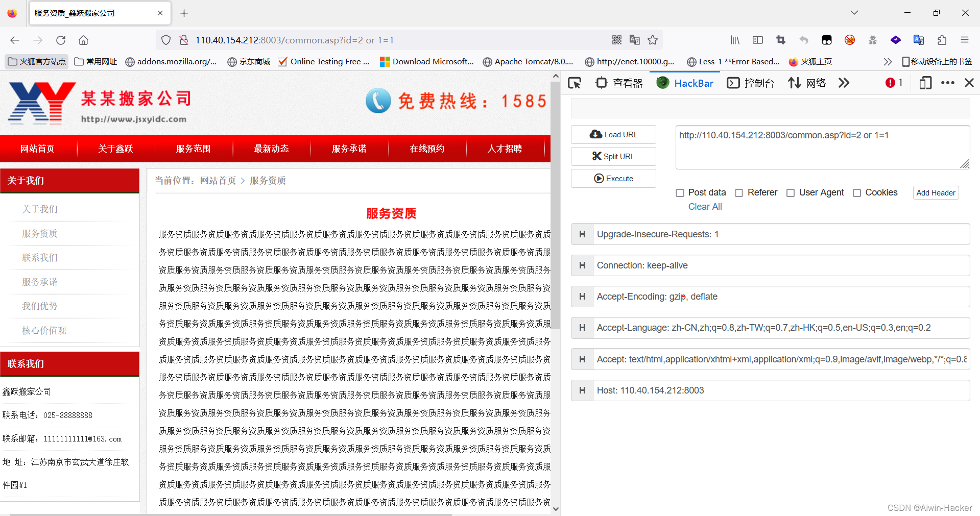Click the translate page icon in address bar

pyautogui.click(x=635, y=40)
